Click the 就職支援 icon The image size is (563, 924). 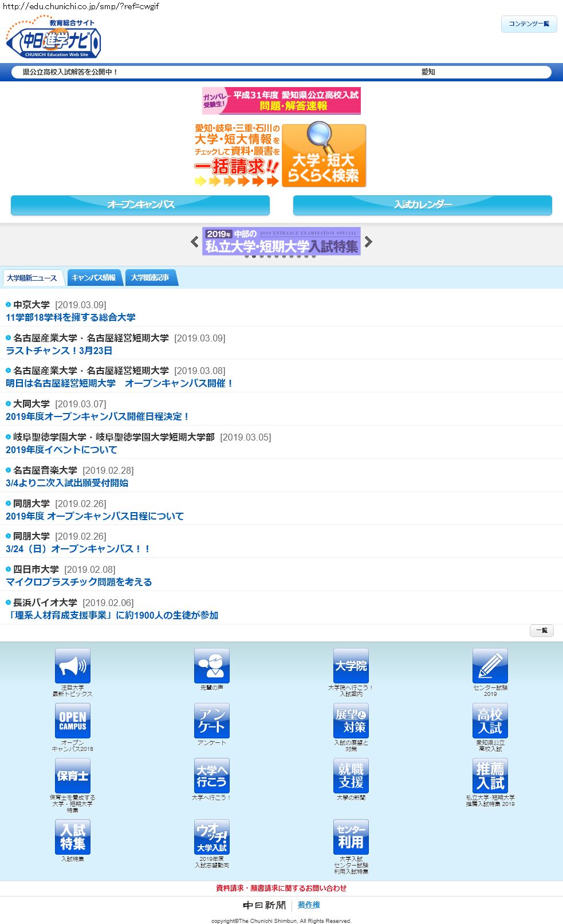pos(351,776)
